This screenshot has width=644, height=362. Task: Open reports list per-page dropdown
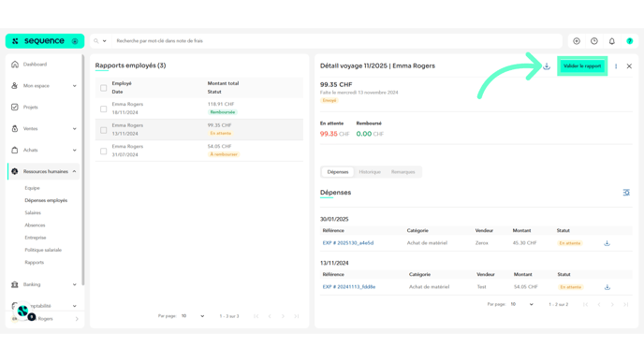click(193, 316)
